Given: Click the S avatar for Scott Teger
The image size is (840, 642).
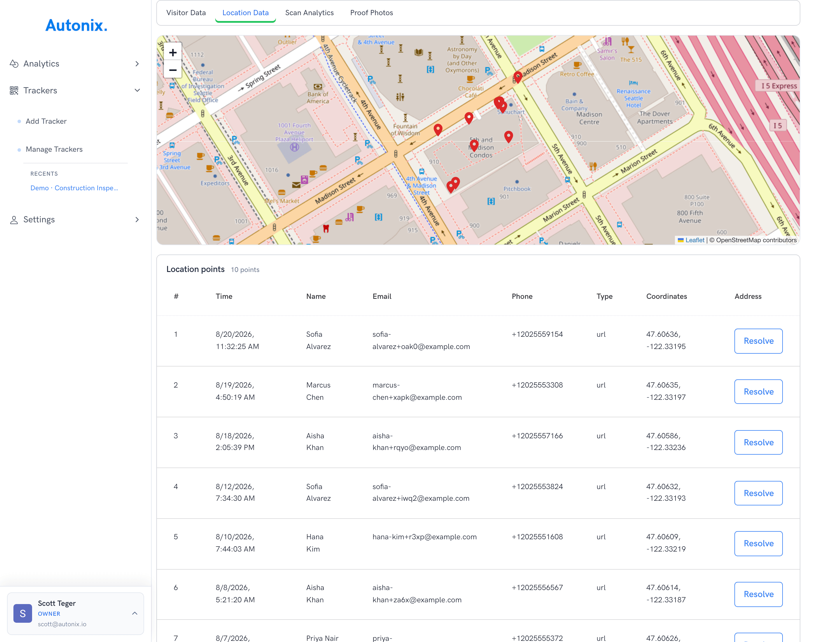Looking at the screenshot, I should click(x=22, y=614).
